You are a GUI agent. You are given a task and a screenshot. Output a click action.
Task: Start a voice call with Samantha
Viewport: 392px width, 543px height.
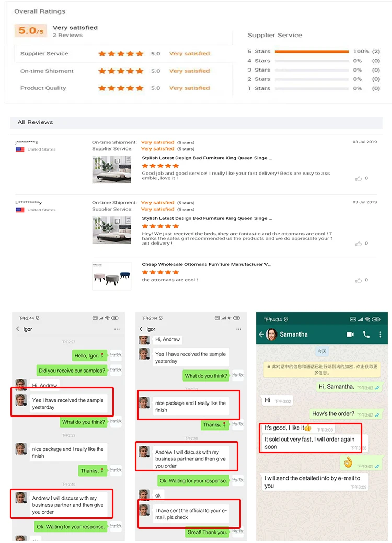[x=366, y=334]
